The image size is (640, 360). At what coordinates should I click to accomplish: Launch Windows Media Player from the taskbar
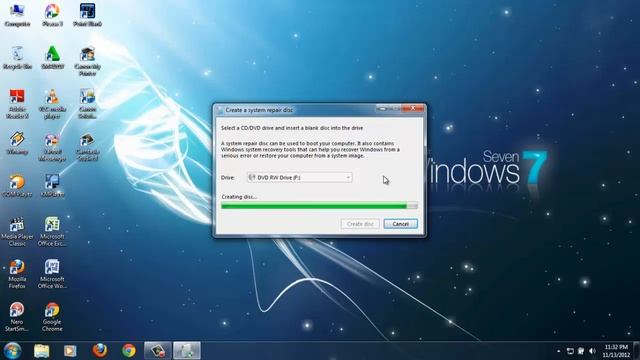[70, 351]
